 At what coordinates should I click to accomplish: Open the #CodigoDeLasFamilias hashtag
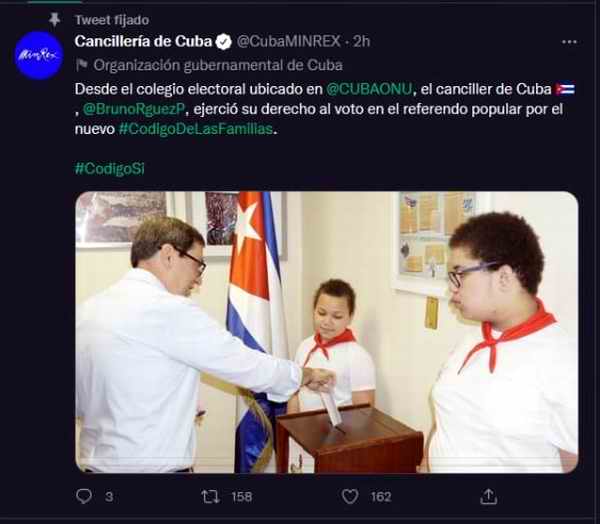coord(196,129)
